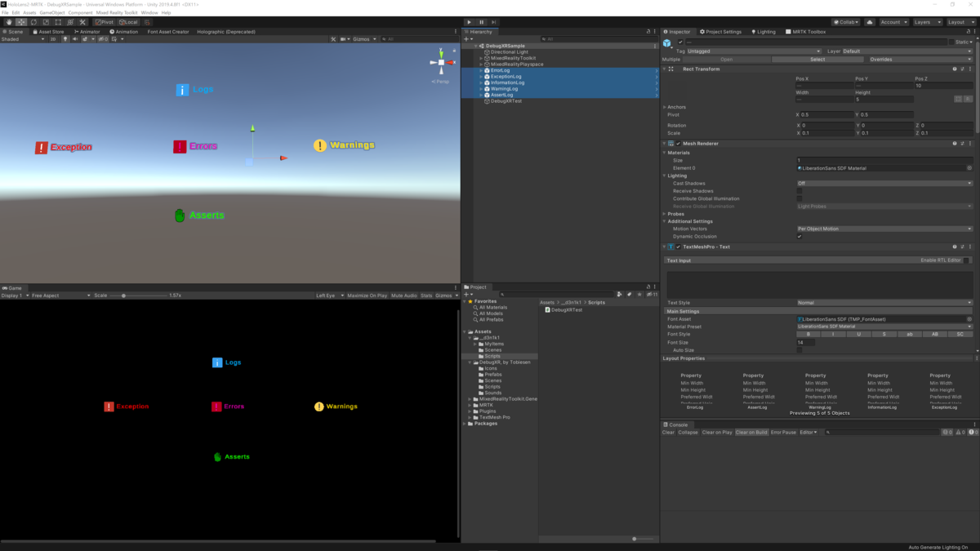Expand the MRTK folder in Project
Screen dimensions: 980x551
(x=470, y=405)
